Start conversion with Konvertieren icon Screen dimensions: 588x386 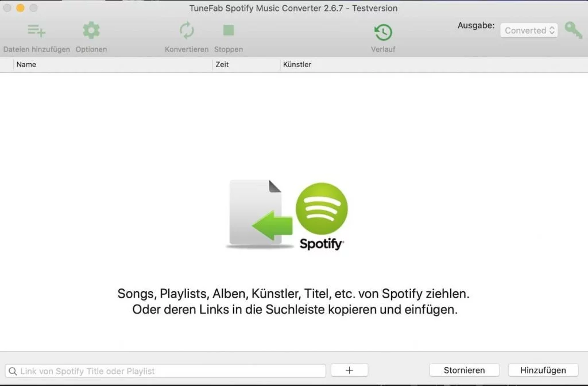coord(187,31)
